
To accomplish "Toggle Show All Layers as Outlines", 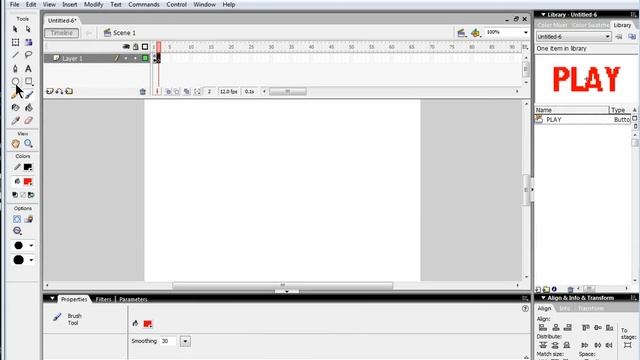I will tap(145, 47).
